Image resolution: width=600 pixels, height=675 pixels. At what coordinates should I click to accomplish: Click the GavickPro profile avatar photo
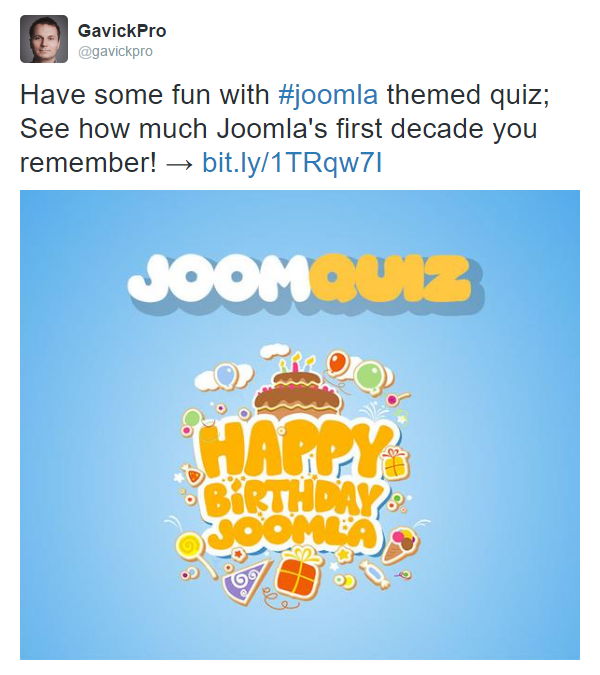tap(44, 39)
